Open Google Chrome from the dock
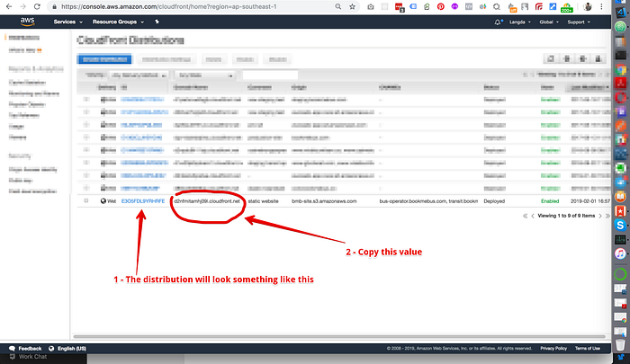This screenshot has height=364, width=630. [x=621, y=69]
